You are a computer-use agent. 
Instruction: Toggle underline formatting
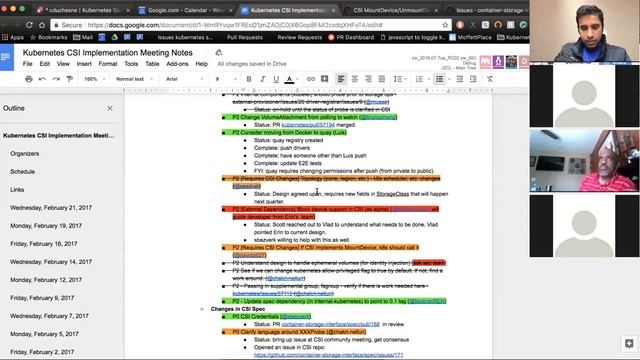click(x=276, y=79)
